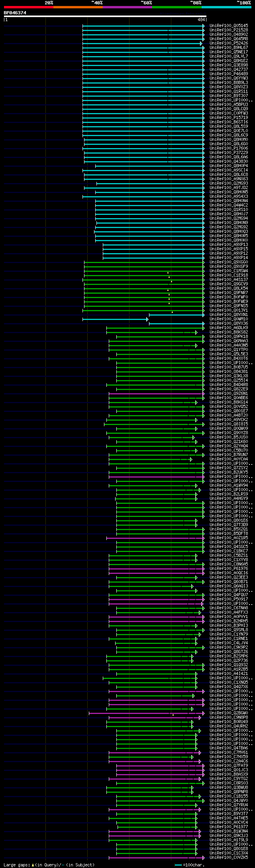The width and height of the screenshot is (255, 868).
Task: Click the purple alignment bar for UniRef100_Q9Z6N1
Action: pyautogui.click(x=157, y=394)
